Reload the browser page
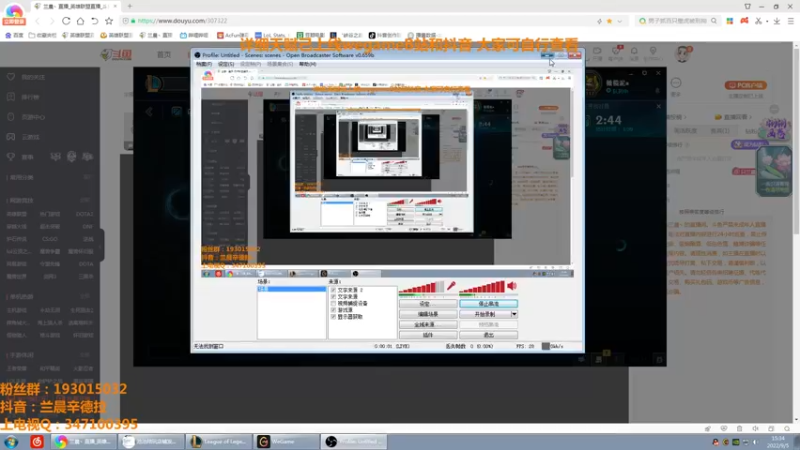This screenshot has width=800, height=450. point(66,21)
